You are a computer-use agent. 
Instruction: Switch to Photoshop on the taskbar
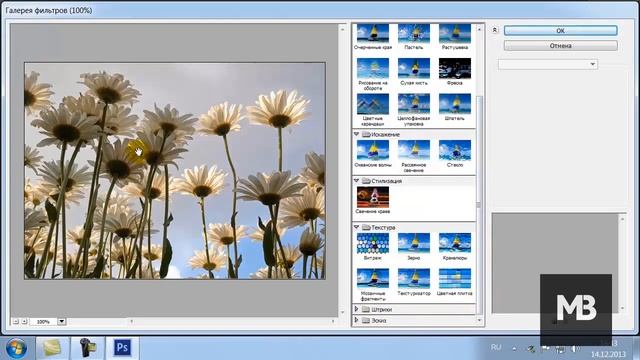(122, 348)
